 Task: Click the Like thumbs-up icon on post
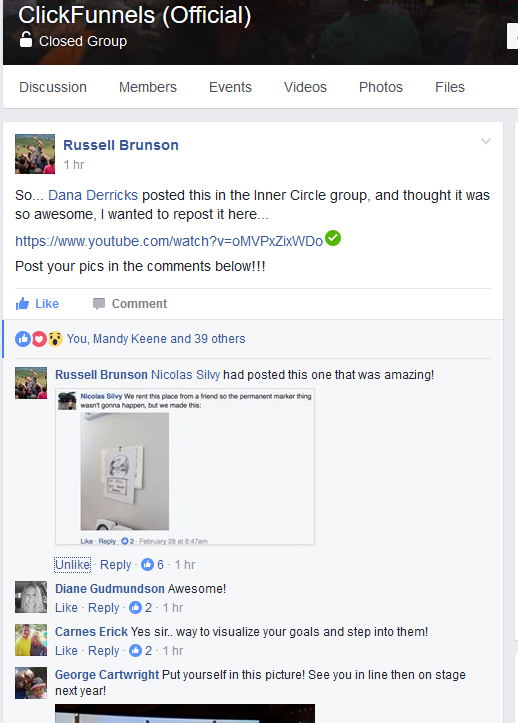(x=22, y=303)
